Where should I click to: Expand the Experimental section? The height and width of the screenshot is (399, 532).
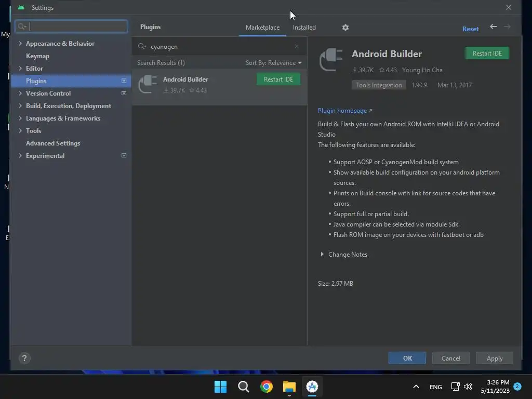click(20, 155)
